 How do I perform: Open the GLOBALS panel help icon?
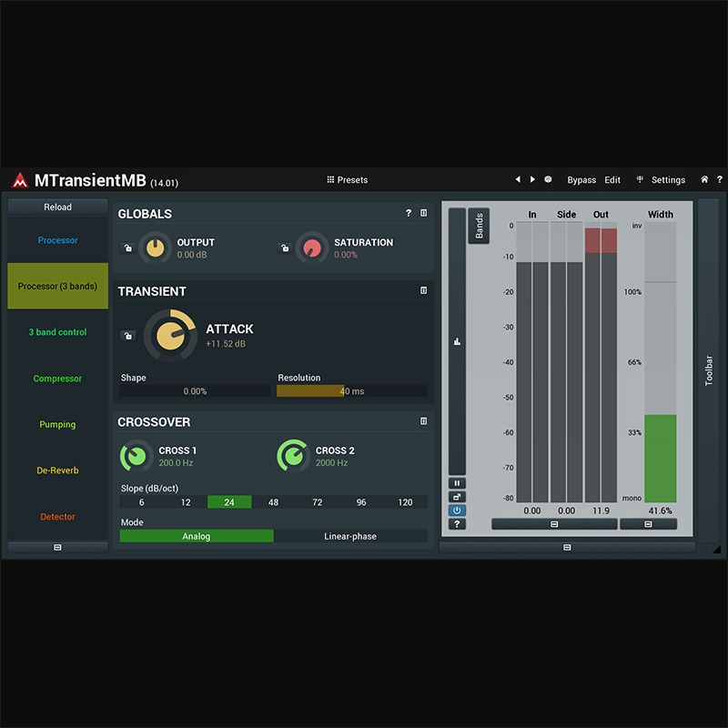409,213
